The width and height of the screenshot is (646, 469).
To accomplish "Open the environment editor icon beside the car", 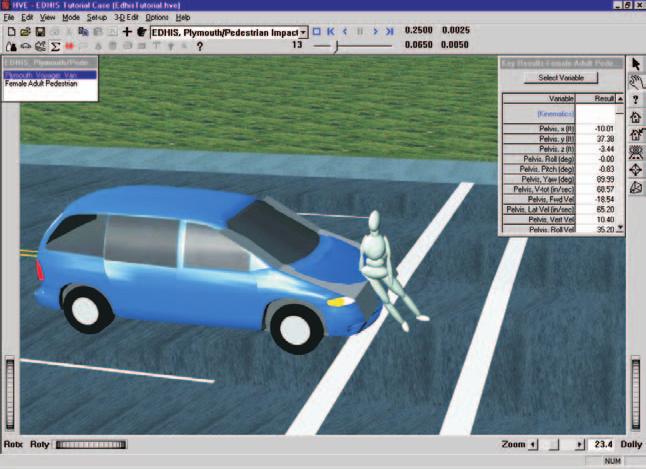I will [40, 46].
